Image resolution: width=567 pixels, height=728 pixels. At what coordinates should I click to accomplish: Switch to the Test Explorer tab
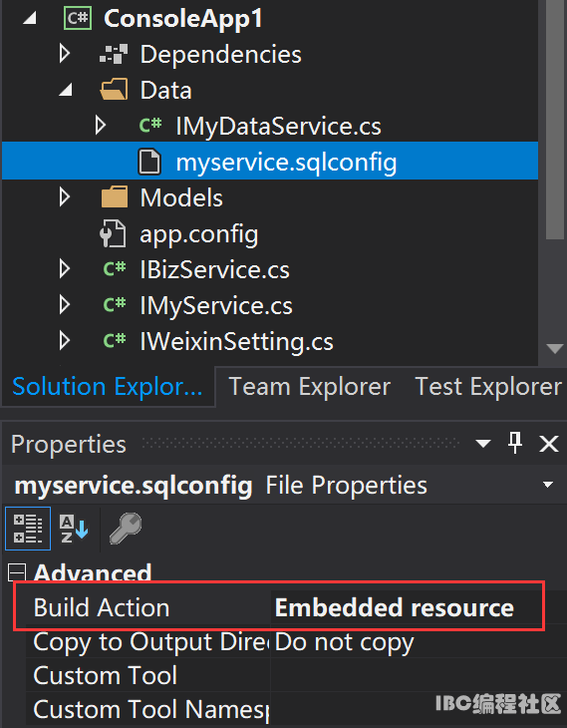488,386
